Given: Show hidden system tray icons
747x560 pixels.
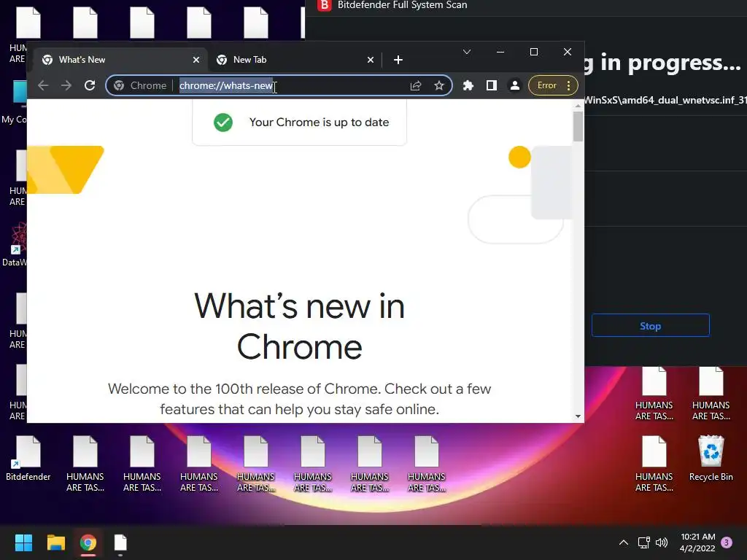Looking at the screenshot, I should click(x=623, y=542).
